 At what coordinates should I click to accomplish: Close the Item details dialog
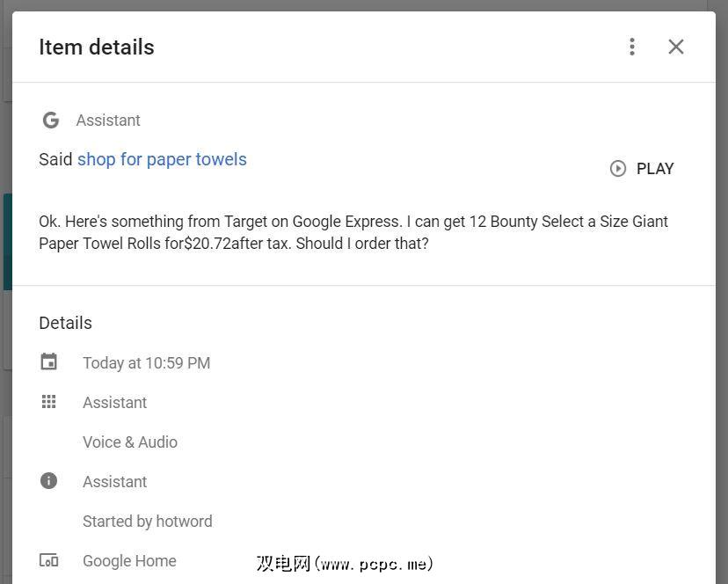click(675, 47)
